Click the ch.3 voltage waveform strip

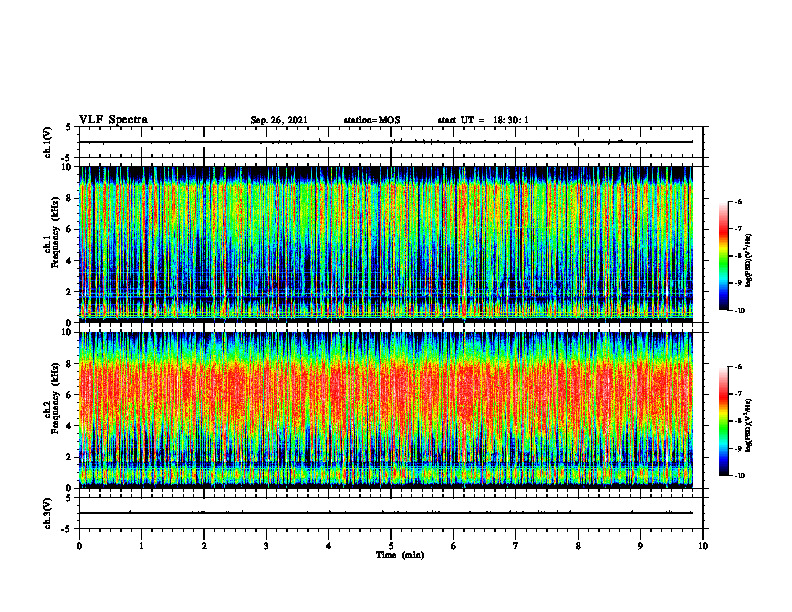tap(391, 513)
